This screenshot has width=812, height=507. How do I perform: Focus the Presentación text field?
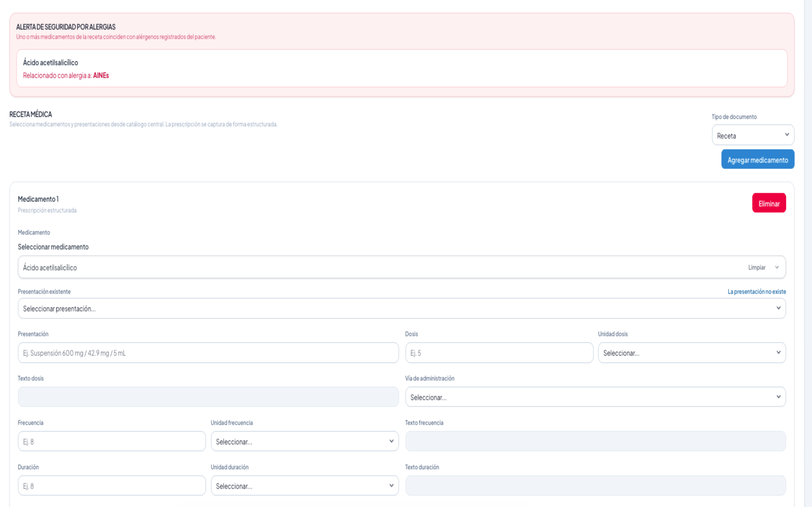point(208,353)
